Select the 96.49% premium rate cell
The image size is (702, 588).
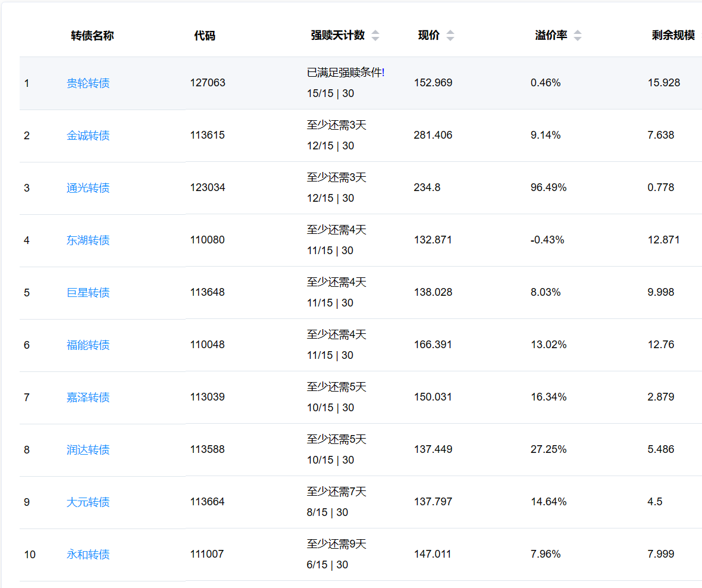[549, 188]
